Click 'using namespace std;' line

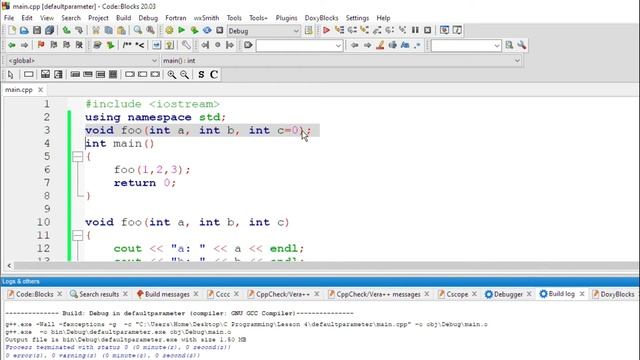pyautogui.click(x=155, y=117)
